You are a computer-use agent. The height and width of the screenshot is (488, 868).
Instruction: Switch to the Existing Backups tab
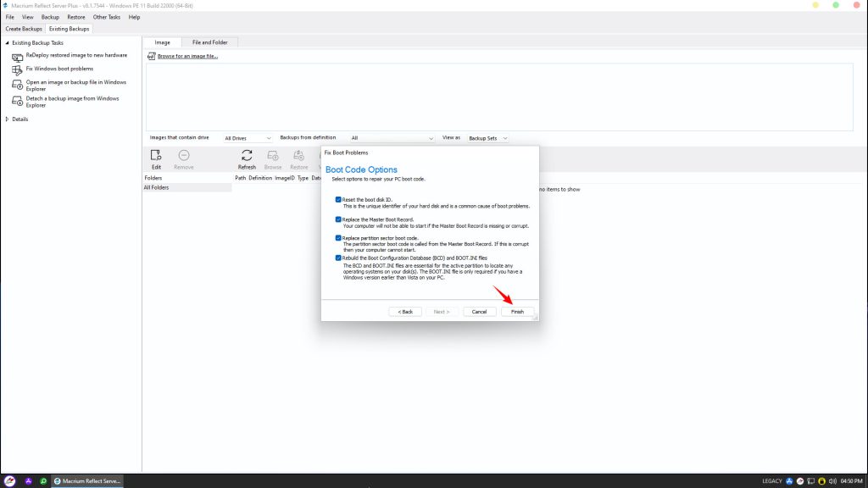tap(70, 29)
